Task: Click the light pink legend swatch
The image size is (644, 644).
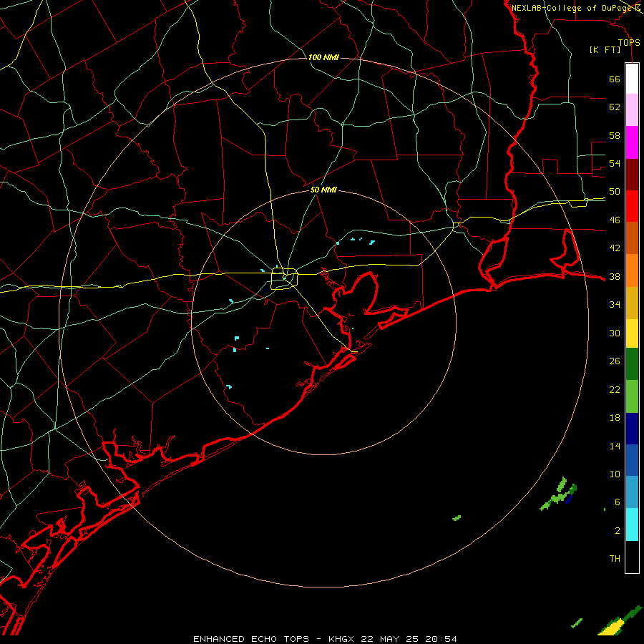Action: pyautogui.click(x=632, y=109)
